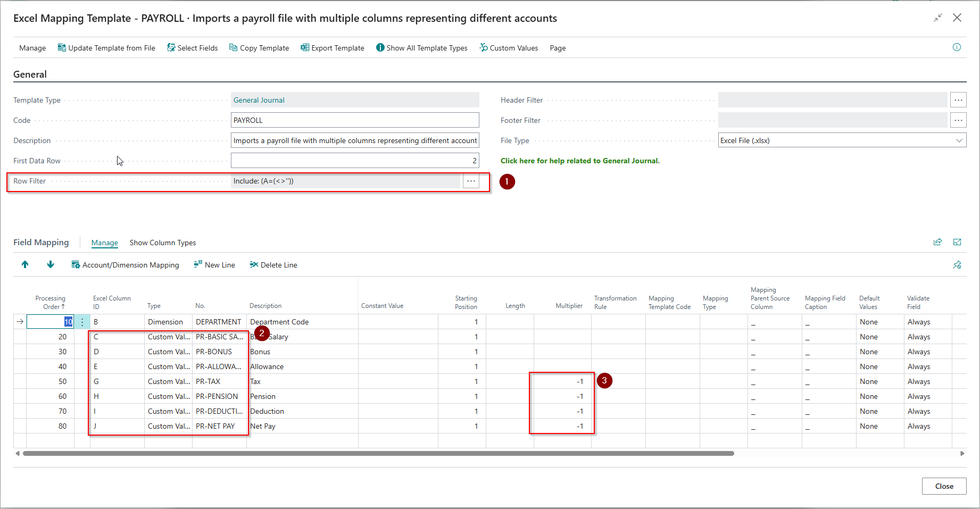Image resolution: width=980 pixels, height=509 pixels.
Task: Open the Header Filter ellipsis
Action: coord(959,99)
